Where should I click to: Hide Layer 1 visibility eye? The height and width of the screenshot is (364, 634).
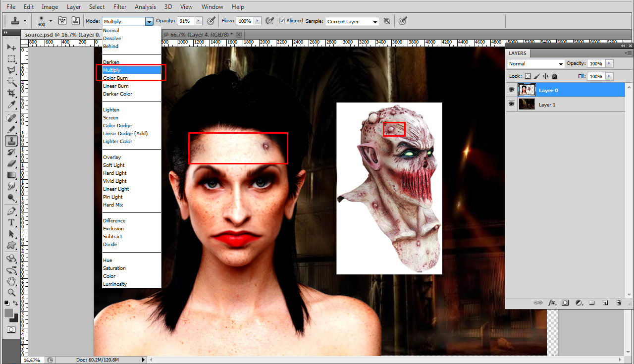[x=511, y=104]
